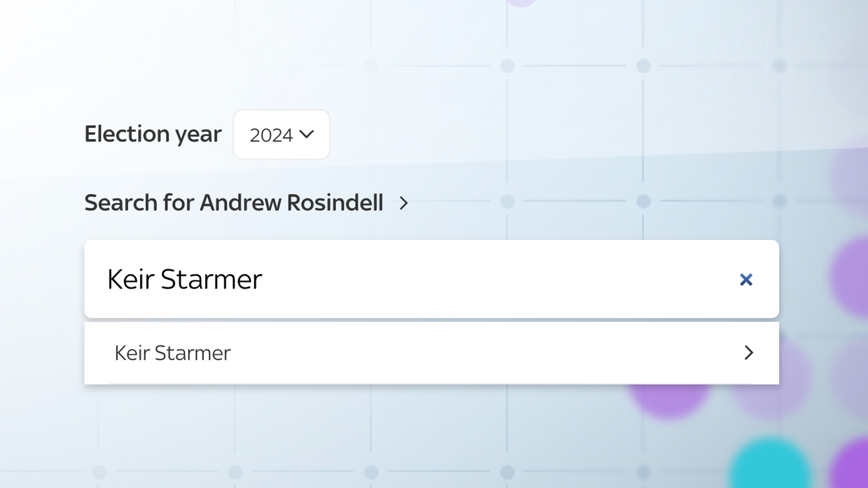The width and height of the screenshot is (868, 488).
Task: Click the down chevron in the year selector
Action: coord(307,134)
